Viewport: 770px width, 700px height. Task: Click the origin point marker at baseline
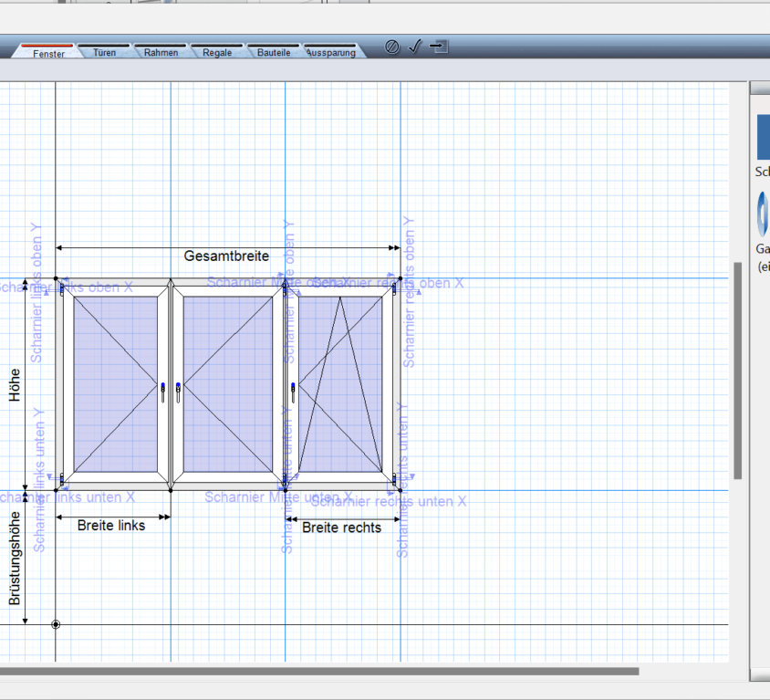point(56,624)
